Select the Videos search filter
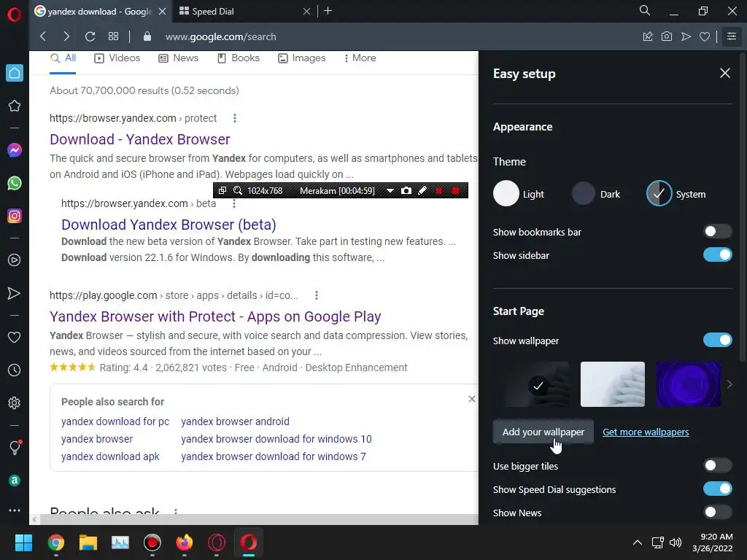This screenshot has height=560, width=747. pyautogui.click(x=117, y=58)
